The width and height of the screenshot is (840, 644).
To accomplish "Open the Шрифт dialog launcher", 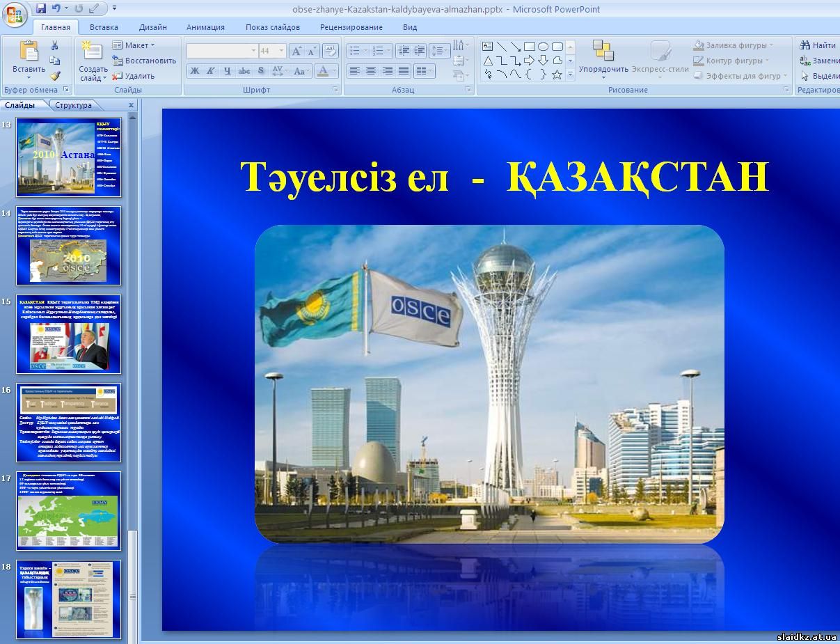I will [335, 90].
